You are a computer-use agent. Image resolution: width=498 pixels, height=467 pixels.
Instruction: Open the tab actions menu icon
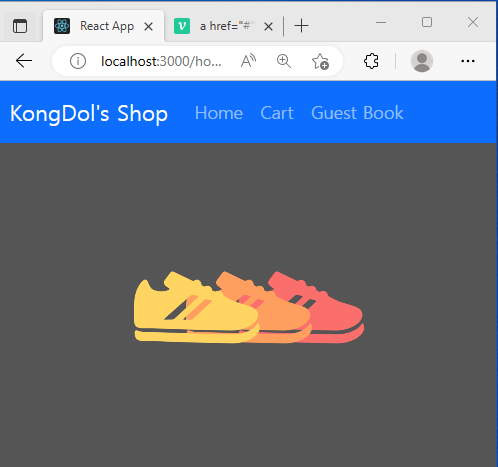coord(20,26)
